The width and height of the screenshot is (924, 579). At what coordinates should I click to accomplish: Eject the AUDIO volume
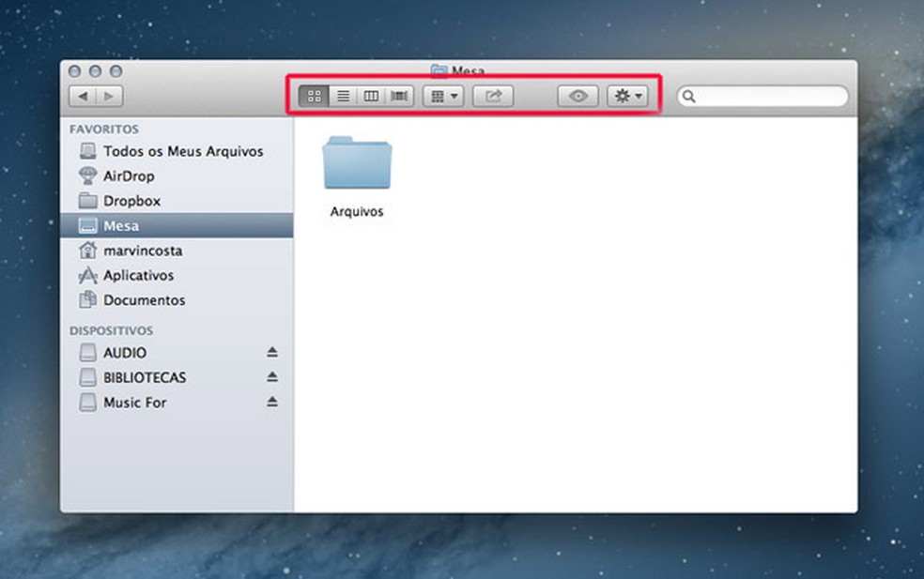coord(271,352)
